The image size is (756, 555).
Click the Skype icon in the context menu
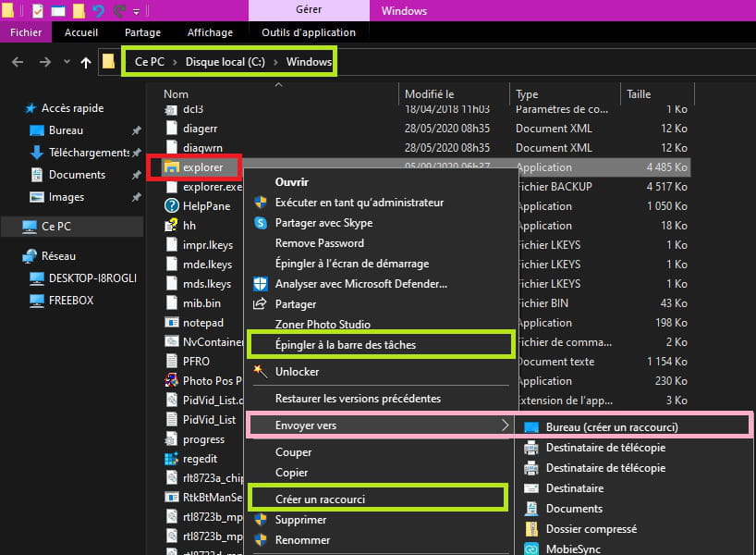tap(261, 223)
